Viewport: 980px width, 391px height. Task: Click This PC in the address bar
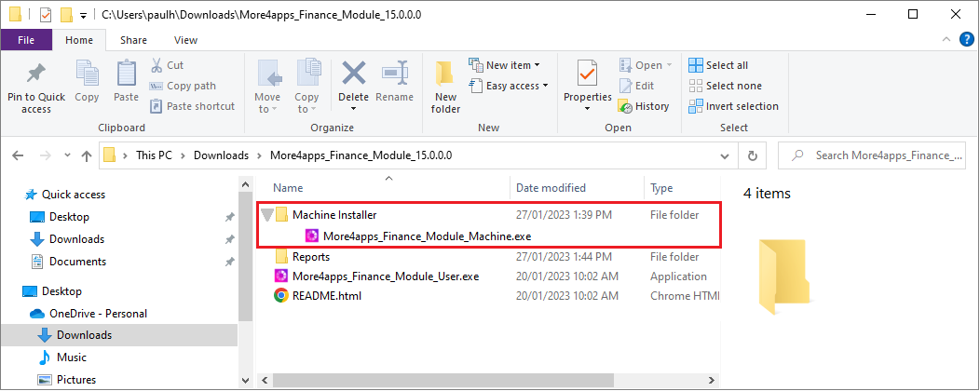(x=154, y=155)
